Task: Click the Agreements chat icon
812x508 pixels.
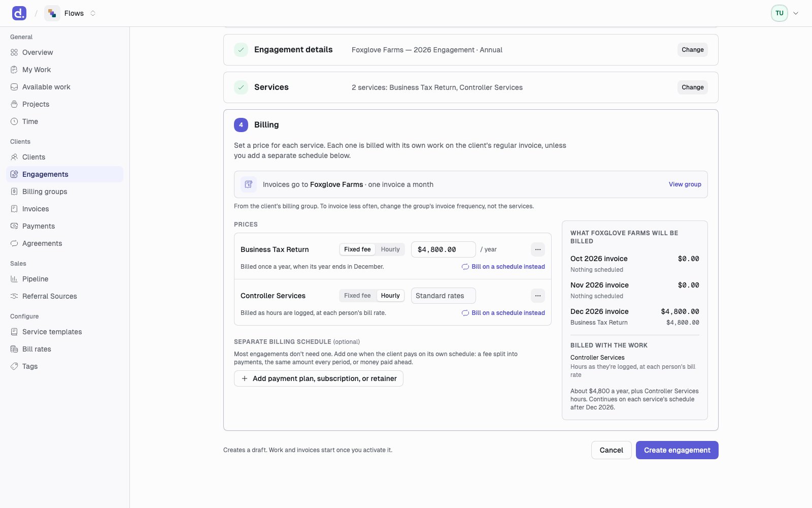Action: tap(14, 243)
